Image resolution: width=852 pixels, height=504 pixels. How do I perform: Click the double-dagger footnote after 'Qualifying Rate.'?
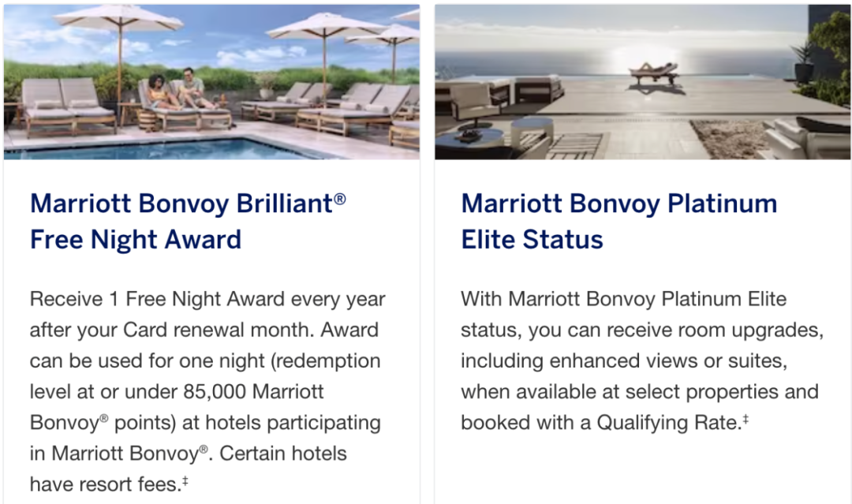745,419
